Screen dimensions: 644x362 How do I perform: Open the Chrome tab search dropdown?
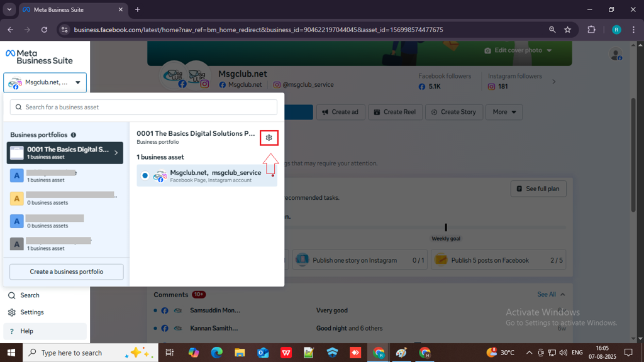[x=9, y=9]
